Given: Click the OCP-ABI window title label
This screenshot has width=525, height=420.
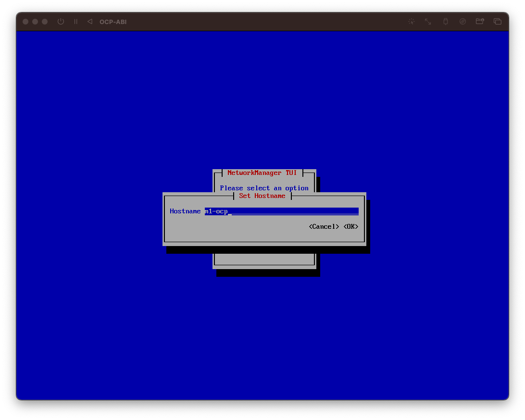Looking at the screenshot, I should point(112,22).
